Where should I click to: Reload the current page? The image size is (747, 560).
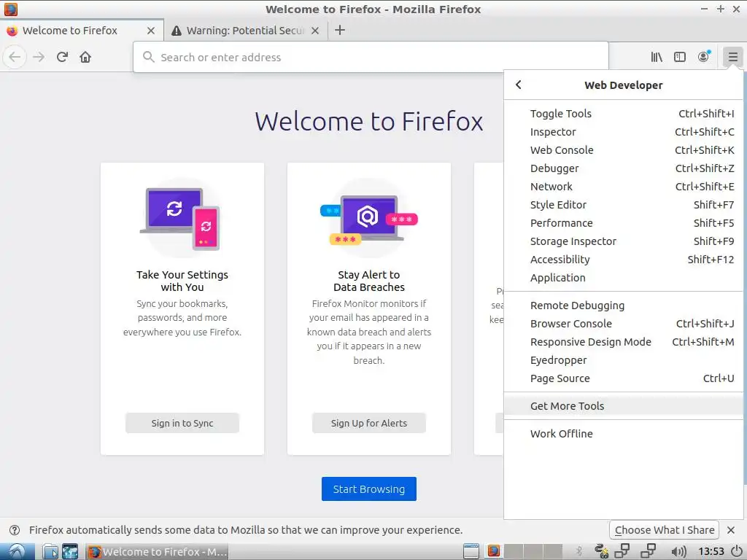point(62,57)
